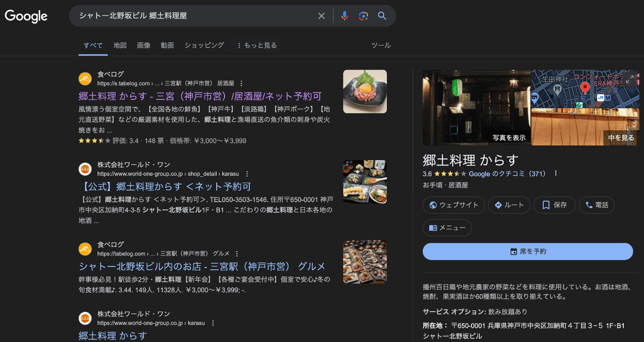Save the place with 保存
Screen dimensions: 644x342
click(x=554, y=205)
